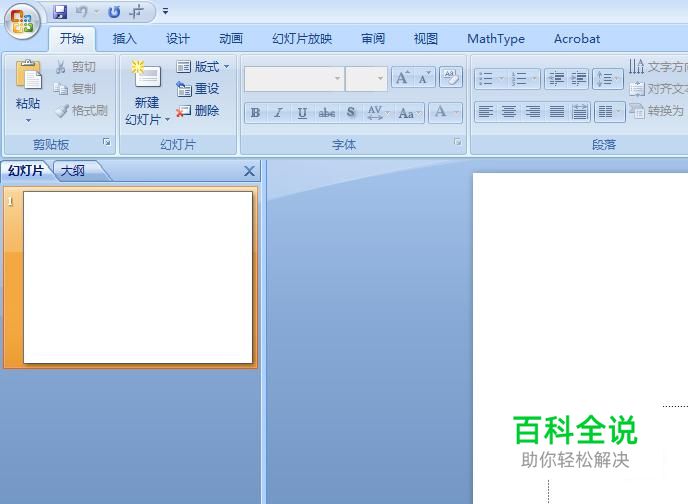Image resolution: width=688 pixels, height=504 pixels.
Task: Expand the 粘贴 paste options arrow
Action: point(29,120)
